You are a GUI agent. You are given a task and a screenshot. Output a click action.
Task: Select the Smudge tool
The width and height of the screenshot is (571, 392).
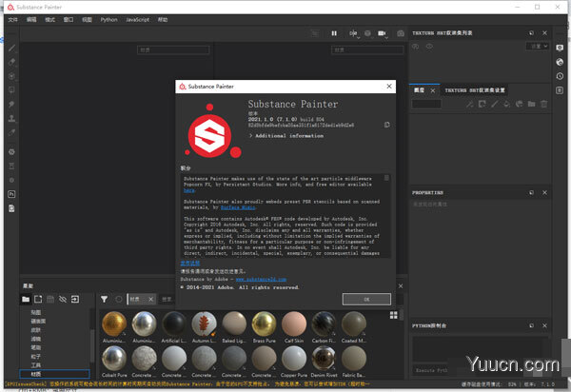click(11, 104)
